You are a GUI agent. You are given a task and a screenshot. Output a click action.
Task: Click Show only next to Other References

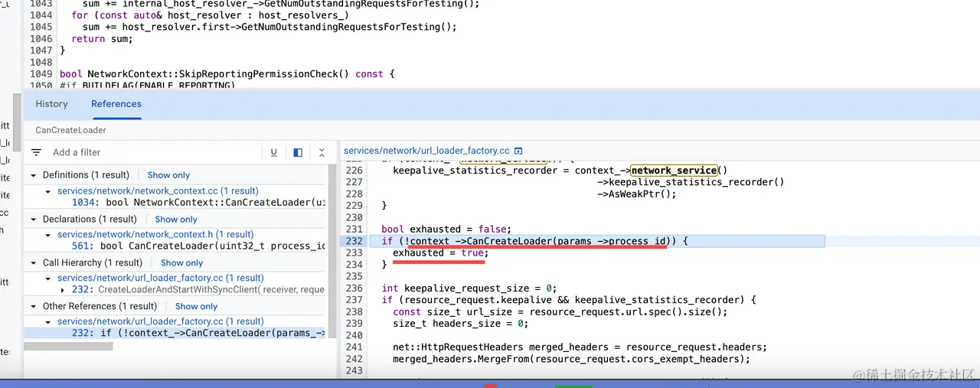click(x=197, y=307)
